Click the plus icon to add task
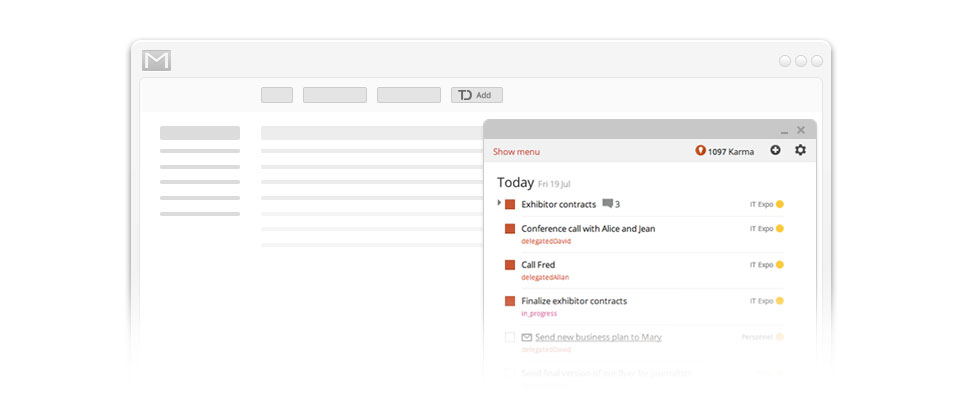Viewport: 960px width, 400px height. [x=775, y=151]
